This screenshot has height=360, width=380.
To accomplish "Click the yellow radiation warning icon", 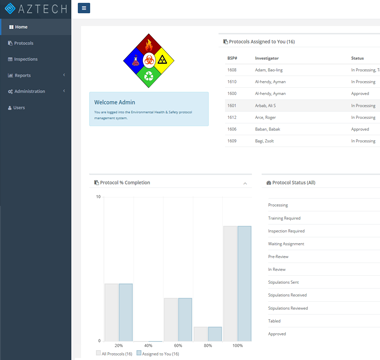I will [x=162, y=60].
